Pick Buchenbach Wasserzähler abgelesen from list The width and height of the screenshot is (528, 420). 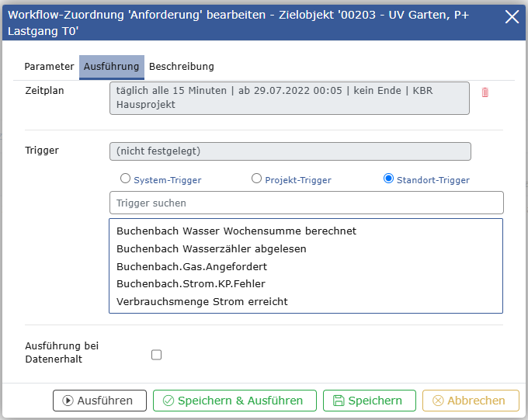(211, 249)
